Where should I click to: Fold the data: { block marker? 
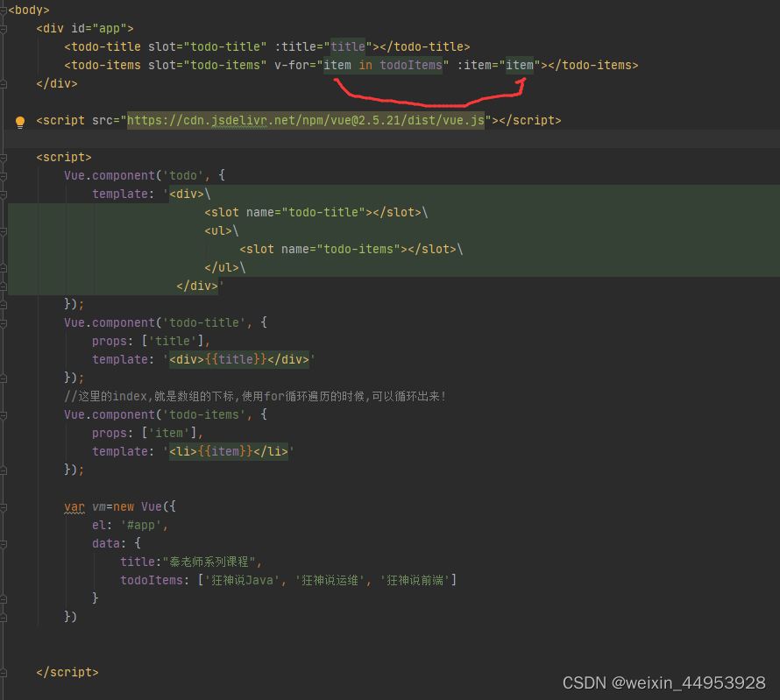click(3, 544)
